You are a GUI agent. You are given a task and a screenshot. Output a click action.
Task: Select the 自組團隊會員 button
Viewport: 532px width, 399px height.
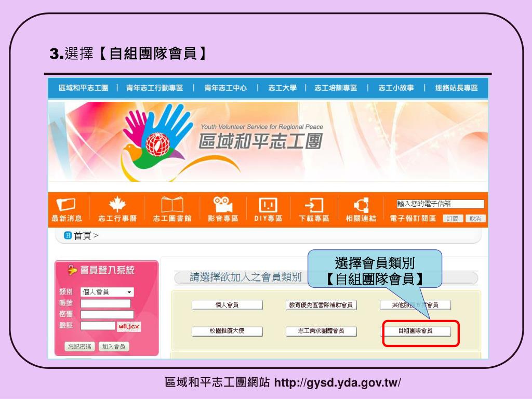coord(415,331)
